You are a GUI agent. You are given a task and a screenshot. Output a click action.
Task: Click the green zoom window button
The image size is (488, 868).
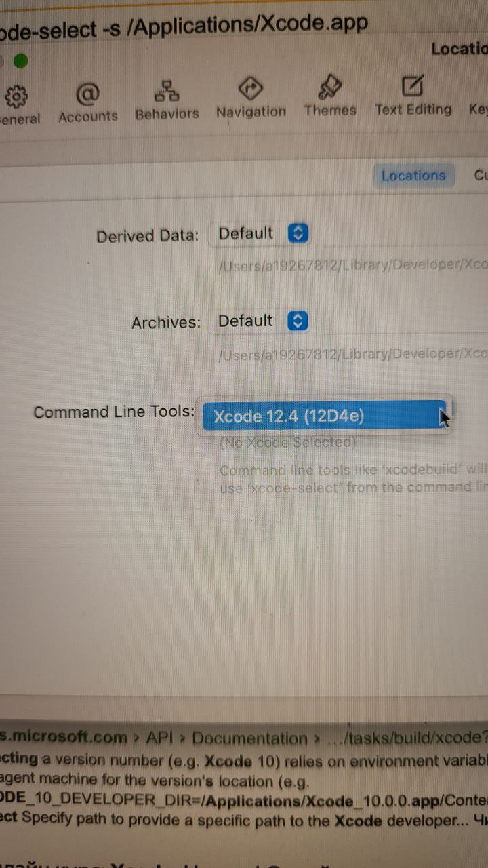point(21,62)
